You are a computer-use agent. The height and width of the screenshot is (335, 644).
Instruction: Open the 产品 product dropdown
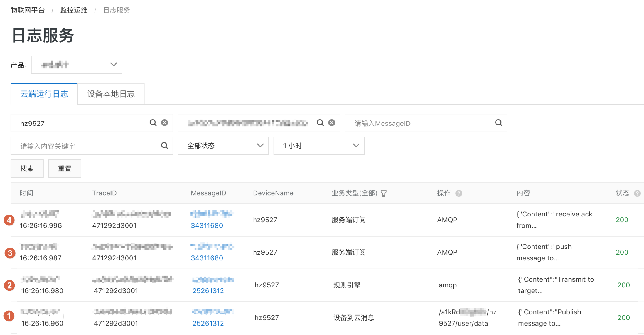coord(77,65)
